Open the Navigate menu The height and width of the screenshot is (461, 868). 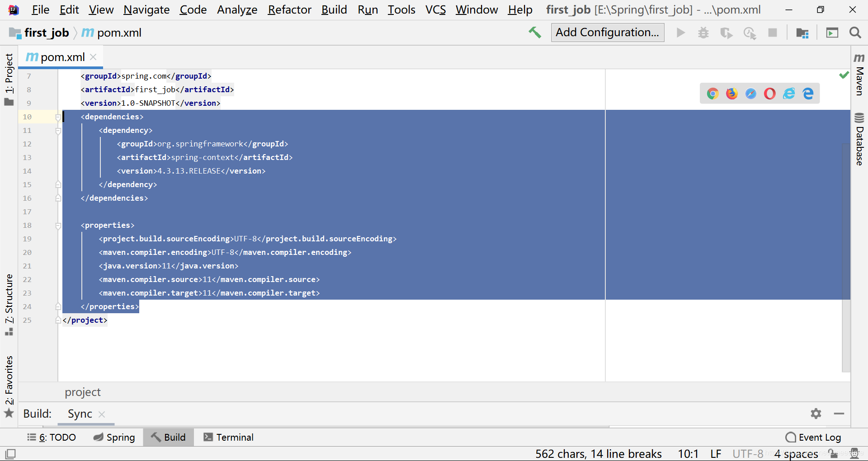pos(146,9)
